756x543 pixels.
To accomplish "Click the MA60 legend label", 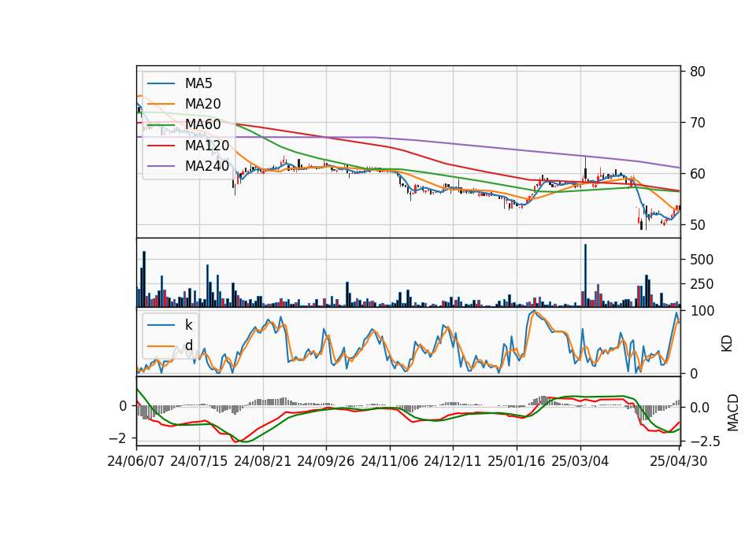I will [x=202, y=124].
